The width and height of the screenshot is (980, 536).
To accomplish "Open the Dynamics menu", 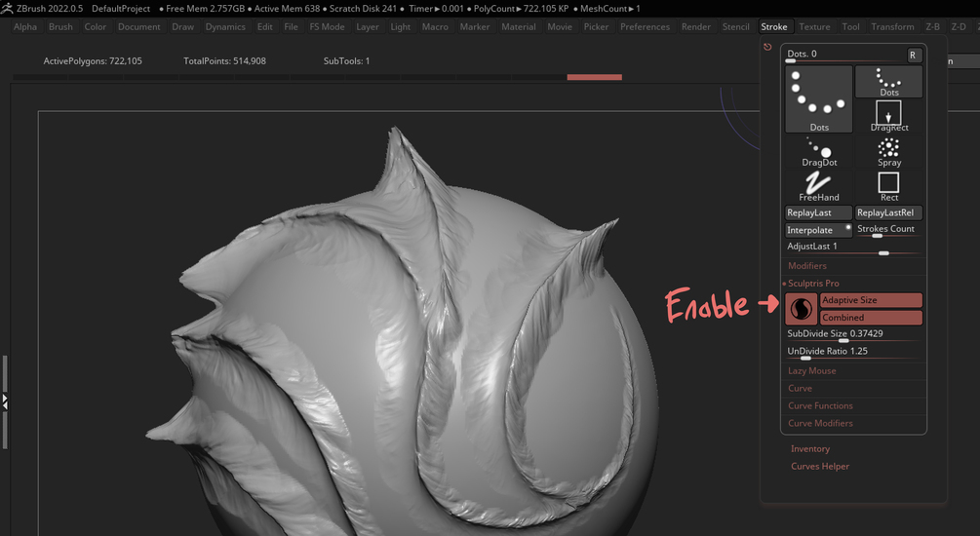I will (x=225, y=26).
